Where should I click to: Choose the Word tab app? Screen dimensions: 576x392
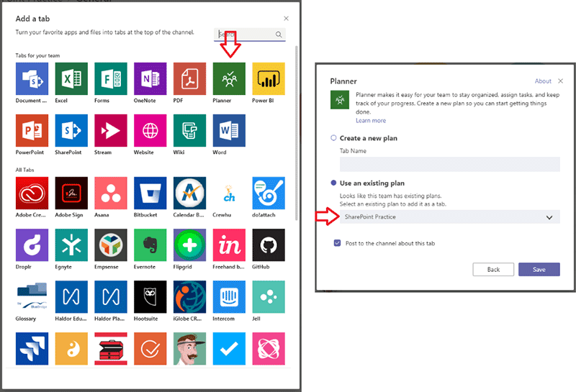229,130
